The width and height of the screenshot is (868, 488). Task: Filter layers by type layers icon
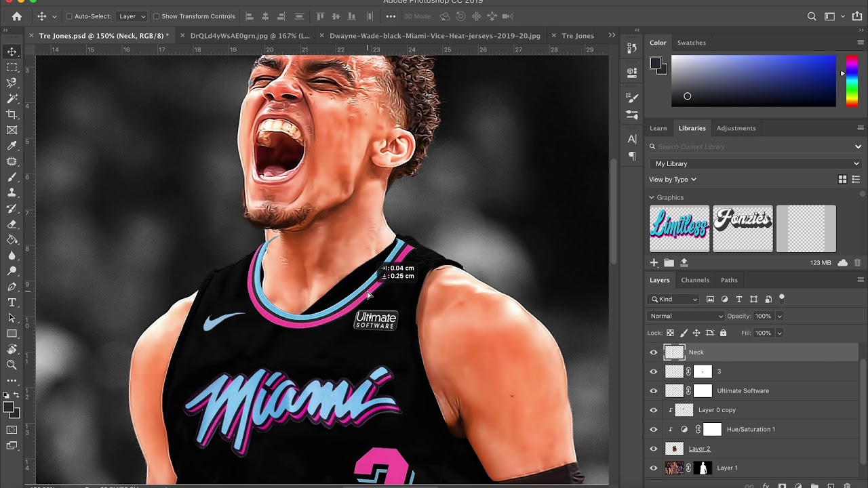pos(738,299)
